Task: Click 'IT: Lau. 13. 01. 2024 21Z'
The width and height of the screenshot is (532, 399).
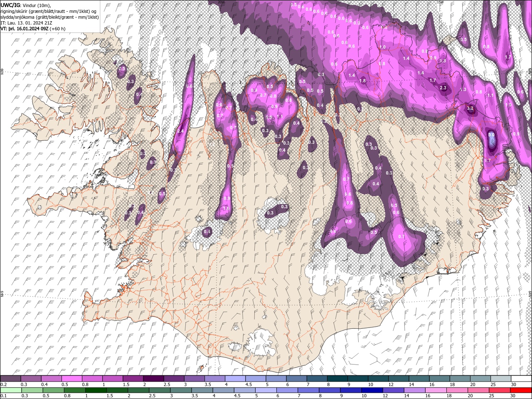Action: click(x=26, y=23)
